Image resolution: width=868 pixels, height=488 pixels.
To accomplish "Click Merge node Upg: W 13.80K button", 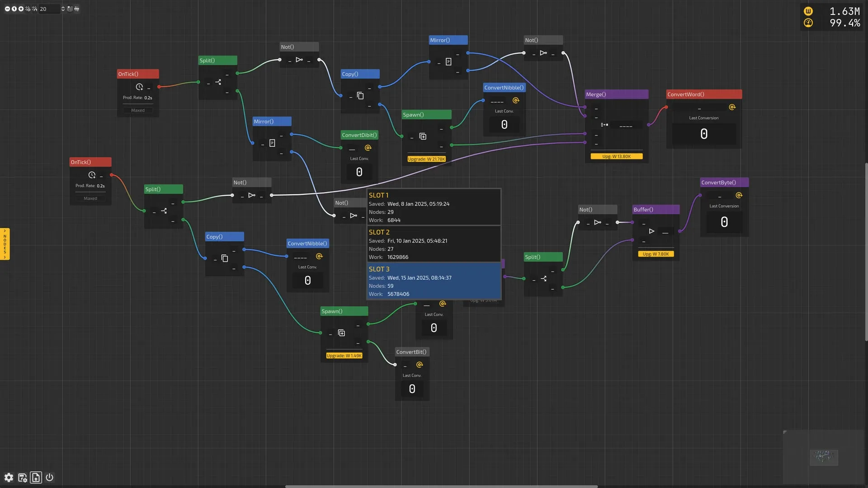I will (x=616, y=156).
